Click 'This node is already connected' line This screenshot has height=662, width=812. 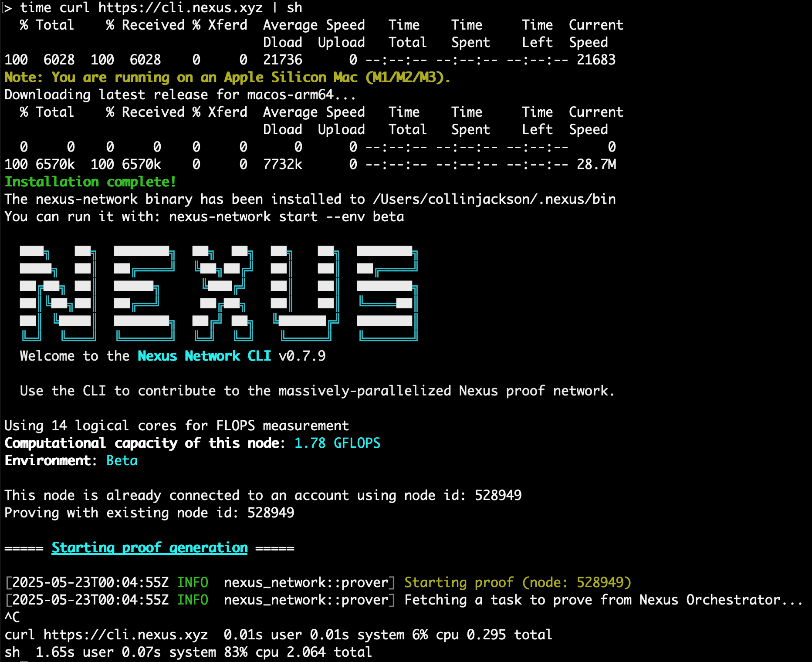pos(263,495)
